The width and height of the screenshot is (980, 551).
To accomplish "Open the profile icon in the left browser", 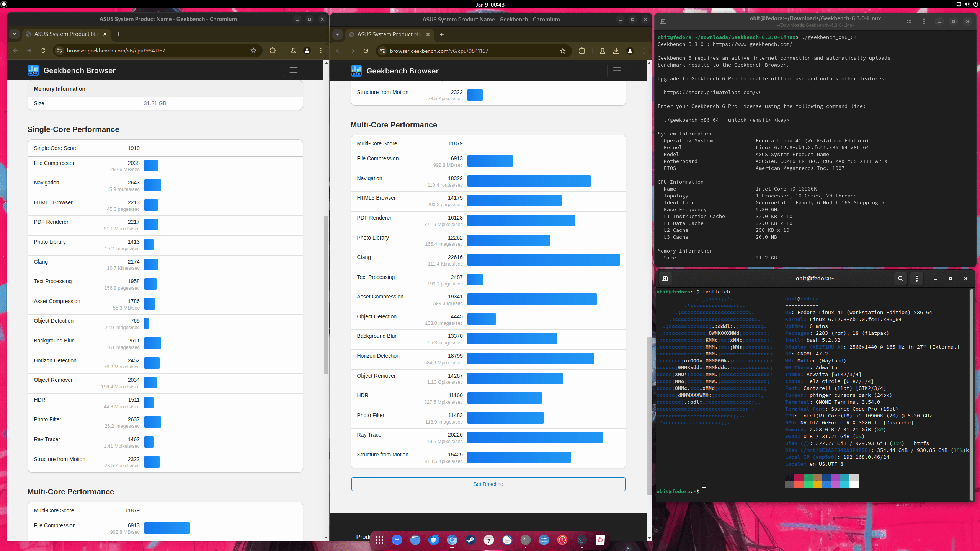I will point(307,51).
